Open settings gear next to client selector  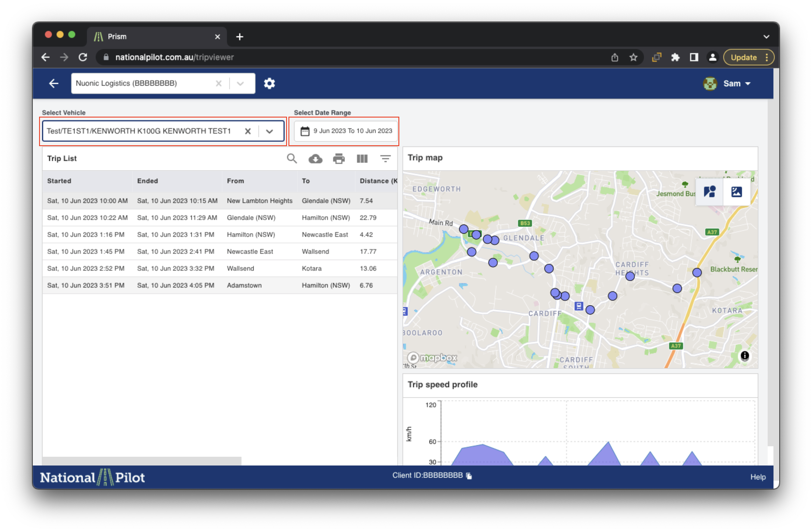coord(269,83)
